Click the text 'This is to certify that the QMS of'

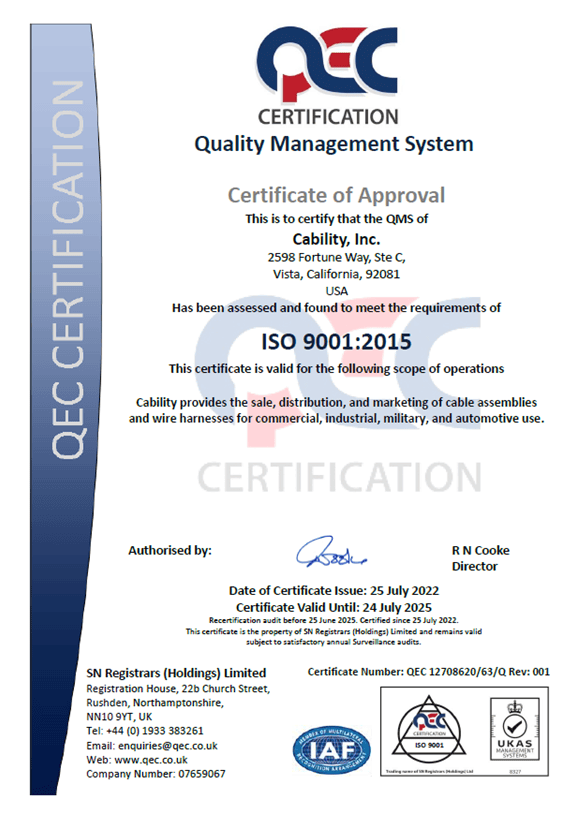(337, 219)
